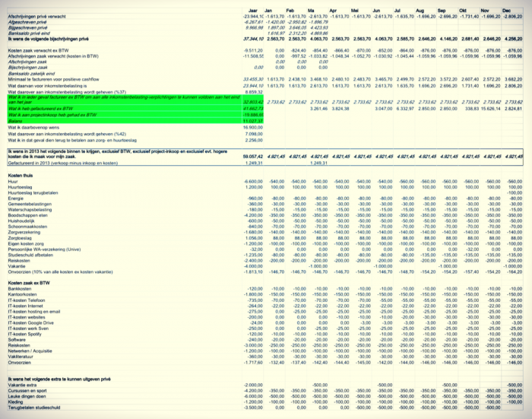Image resolution: width=532 pixels, height=419 pixels.
Task: Click the invoiced amount 15.626,14
Action: tap(490, 109)
